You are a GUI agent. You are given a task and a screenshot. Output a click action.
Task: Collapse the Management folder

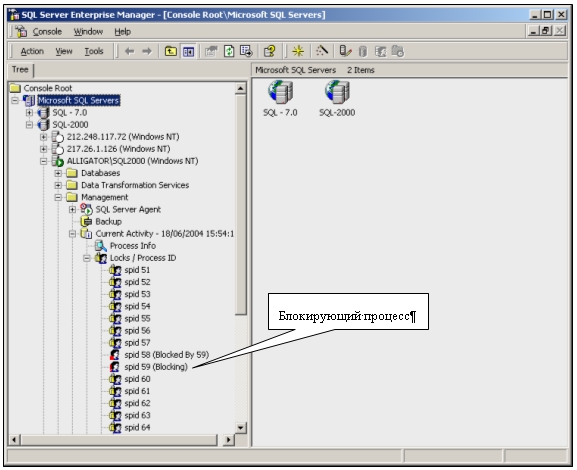[58, 197]
